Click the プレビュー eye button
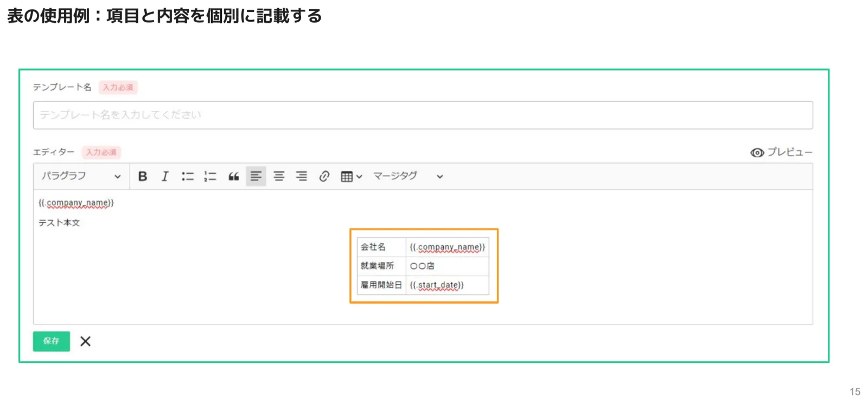Viewport: 868px width, 403px height. point(781,152)
